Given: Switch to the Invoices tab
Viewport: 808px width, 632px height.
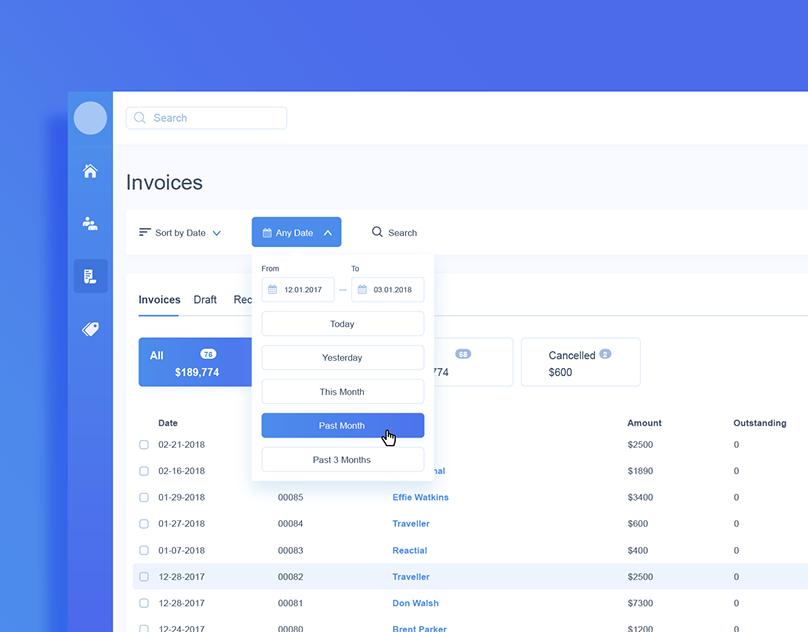Looking at the screenshot, I should pos(159,300).
